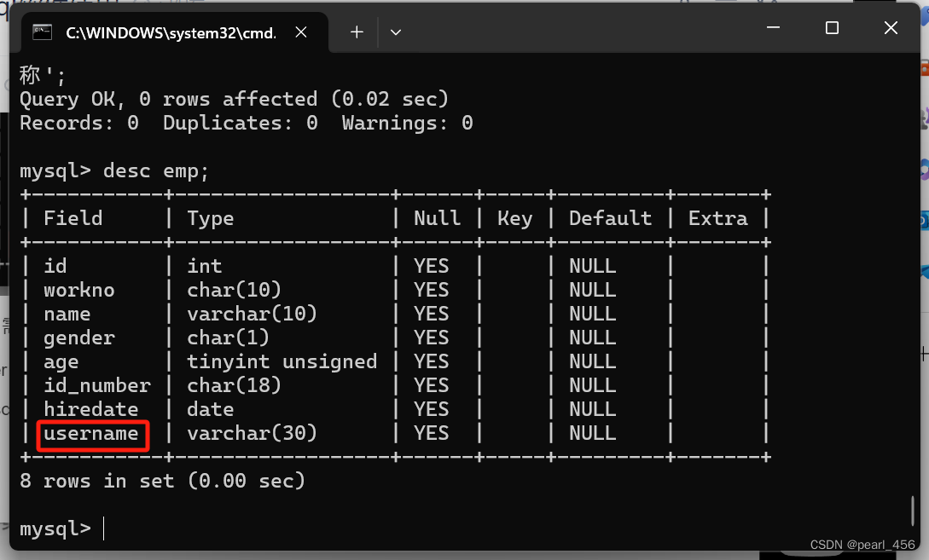The image size is (929, 560).
Task: Close the cmd.exe tab with its X
Action: [x=300, y=32]
